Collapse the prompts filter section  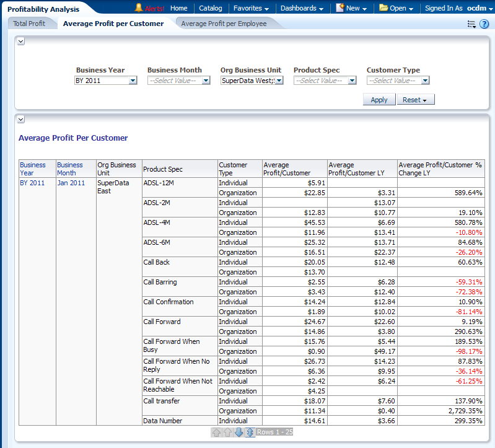[x=20, y=41]
